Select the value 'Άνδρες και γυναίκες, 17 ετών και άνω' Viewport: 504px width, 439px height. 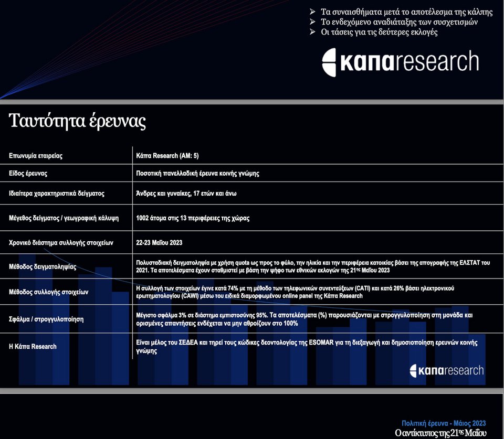coord(186,194)
